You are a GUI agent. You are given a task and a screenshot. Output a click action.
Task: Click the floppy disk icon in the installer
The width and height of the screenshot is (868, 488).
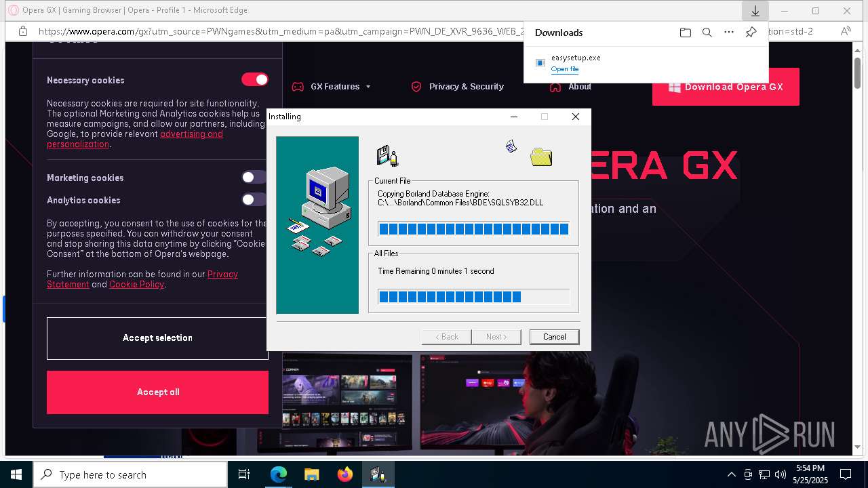point(387,156)
